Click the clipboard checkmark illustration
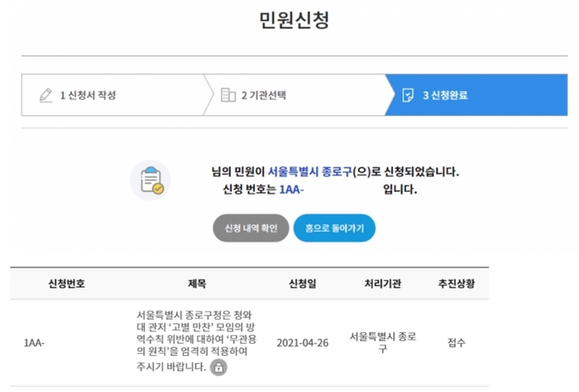This screenshot has height=392, width=579. tap(150, 180)
